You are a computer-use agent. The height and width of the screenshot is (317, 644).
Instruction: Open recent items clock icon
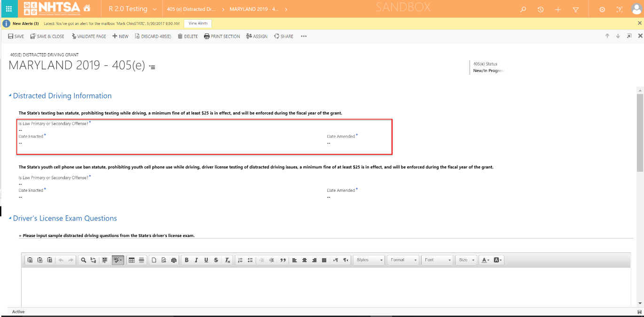click(x=541, y=9)
